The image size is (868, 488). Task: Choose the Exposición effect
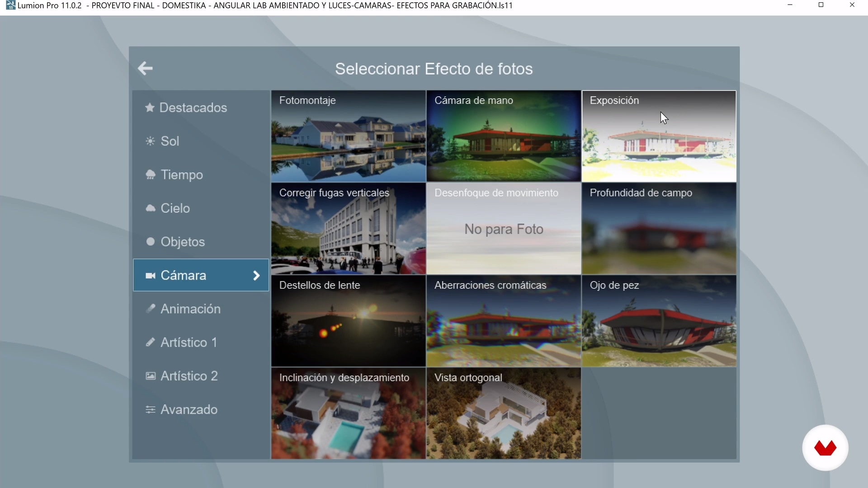click(659, 136)
